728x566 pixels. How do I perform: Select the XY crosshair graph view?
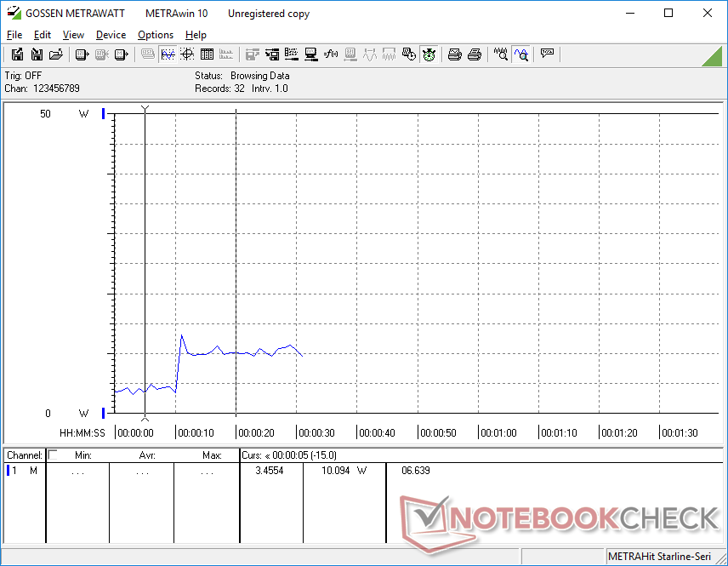click(x=187, y=54)
